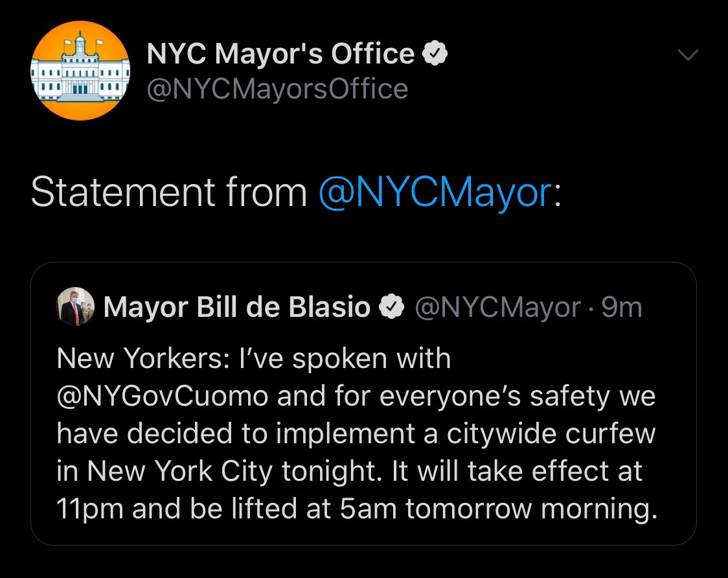The image size is (728, 578).
Task: Click the "Statement from" tweet text
Action: click(x=169, y=192)
